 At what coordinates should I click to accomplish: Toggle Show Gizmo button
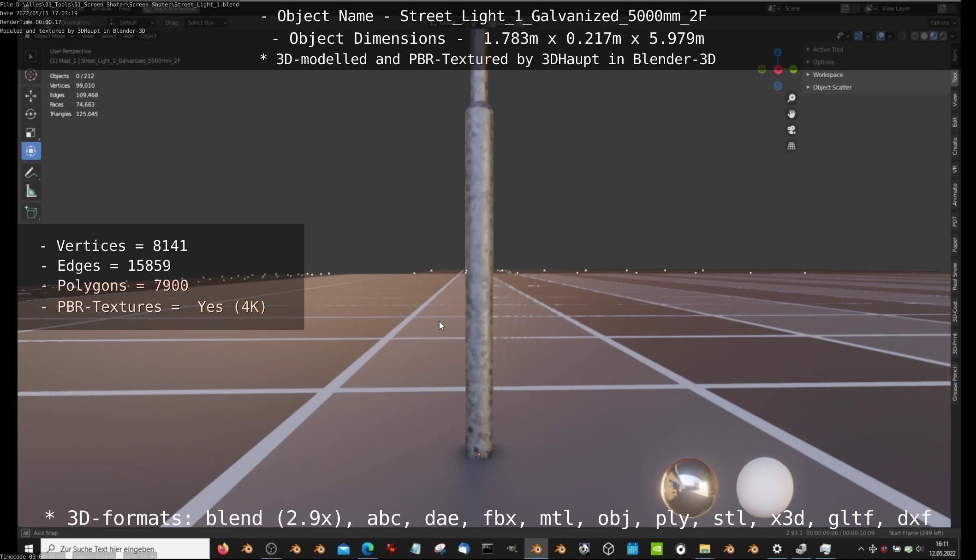coord(858,36)
